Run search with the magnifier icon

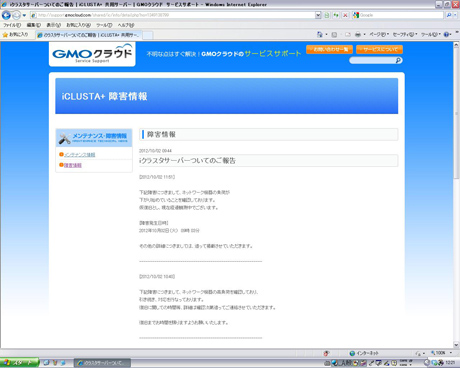pyautogui.click(x=449, y=15)
